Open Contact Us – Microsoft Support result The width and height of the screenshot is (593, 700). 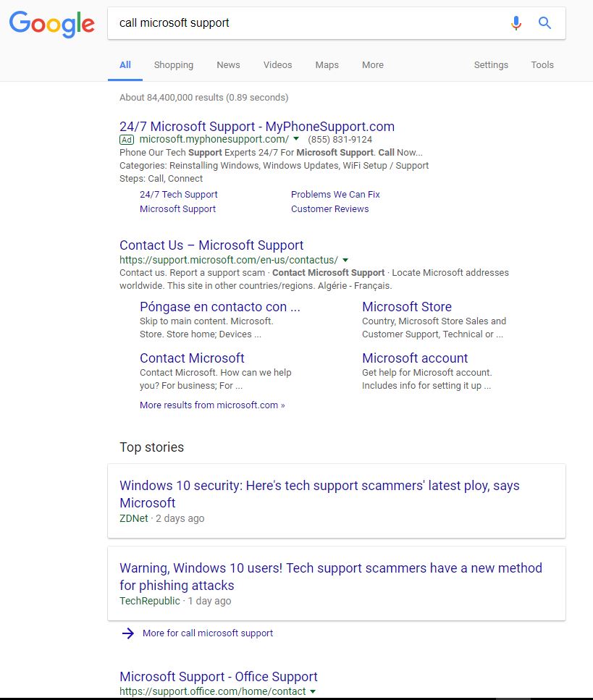211,245
